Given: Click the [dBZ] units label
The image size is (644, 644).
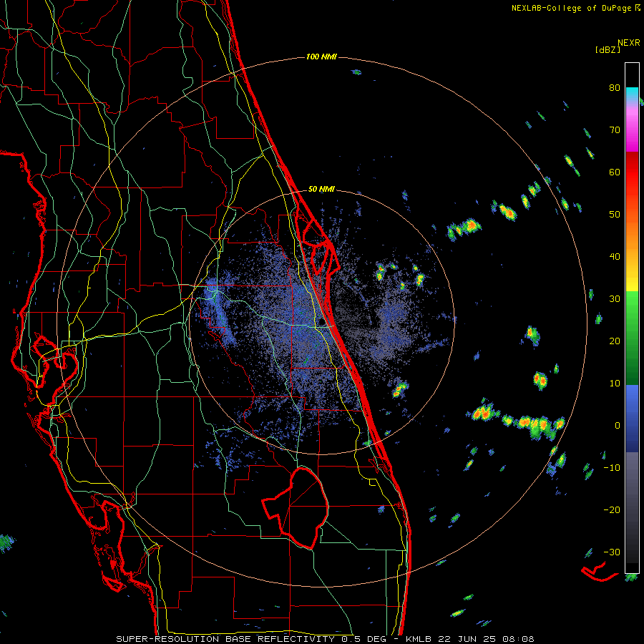Looking at the screenshot, I should coord(608,50).
